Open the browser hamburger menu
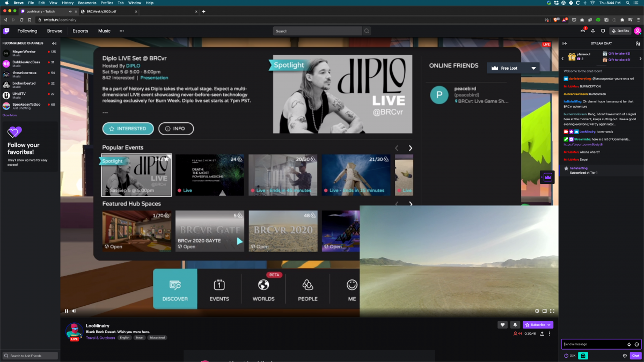Image resolution: width=644 pixels, height=362 pixels. coord(638,19)
